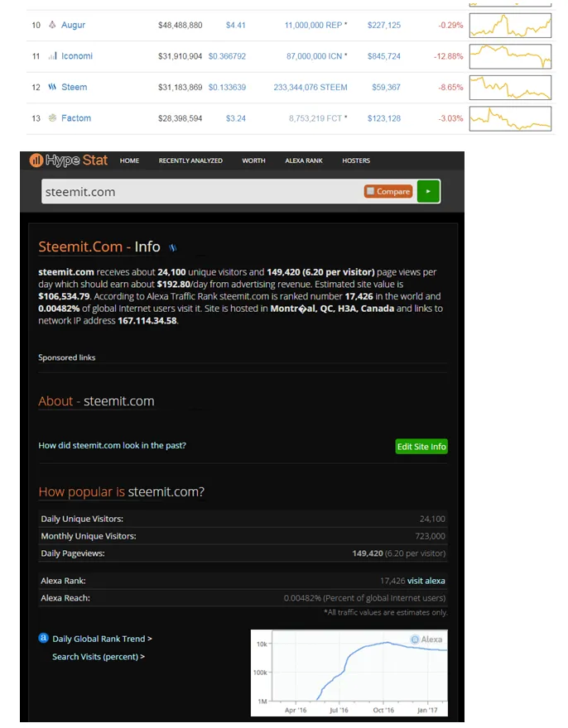
Task: Open the WORTH menu item
Action: (253, 160)
